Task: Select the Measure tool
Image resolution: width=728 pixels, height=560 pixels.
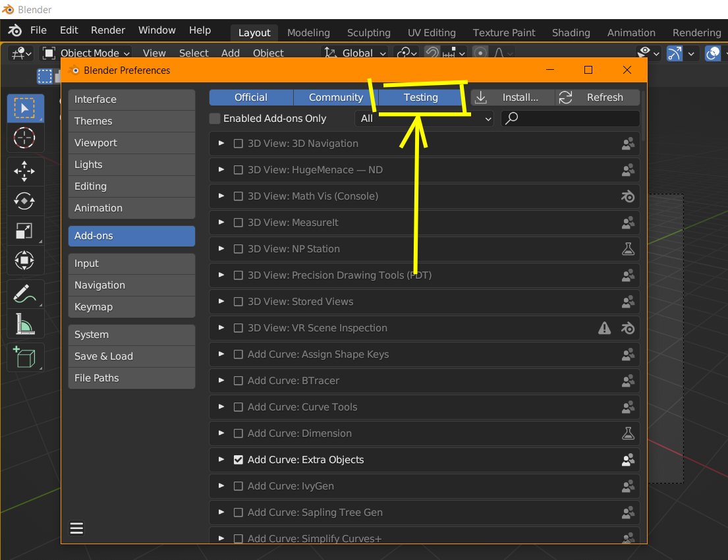Action: point(25,323)
